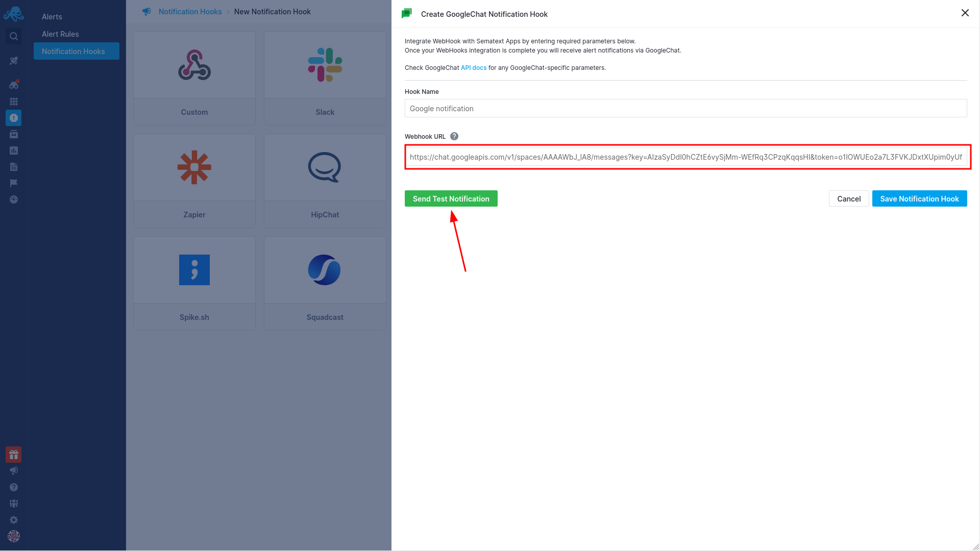Viewport: 980px width, 551px height.
Task: Open the binoculars icon with red badge
Action: click(14, 85)
